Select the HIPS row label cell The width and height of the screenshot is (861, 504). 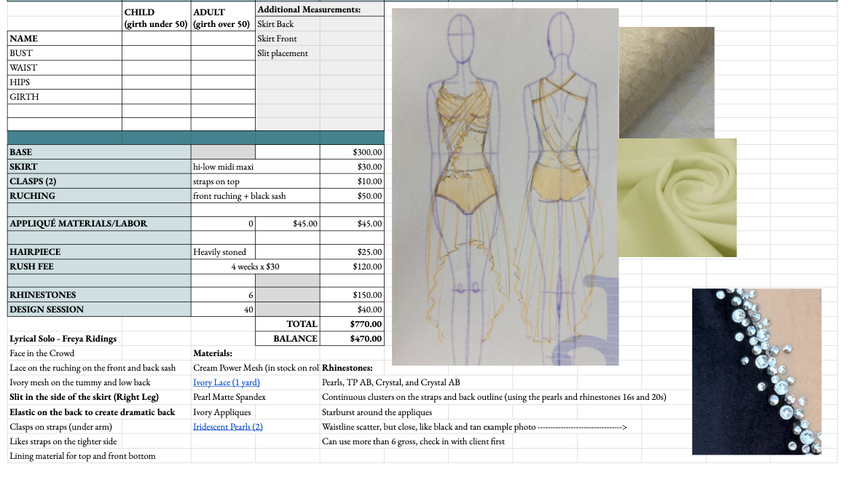[x=65, y=82]
